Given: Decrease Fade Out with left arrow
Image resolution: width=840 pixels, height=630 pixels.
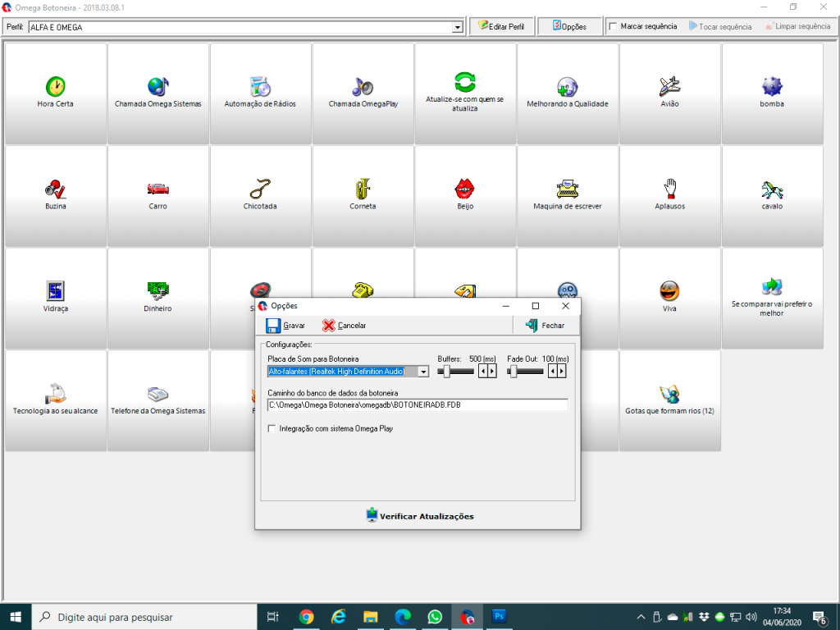Looking at the screenshot, I should [x=552, y=372].
